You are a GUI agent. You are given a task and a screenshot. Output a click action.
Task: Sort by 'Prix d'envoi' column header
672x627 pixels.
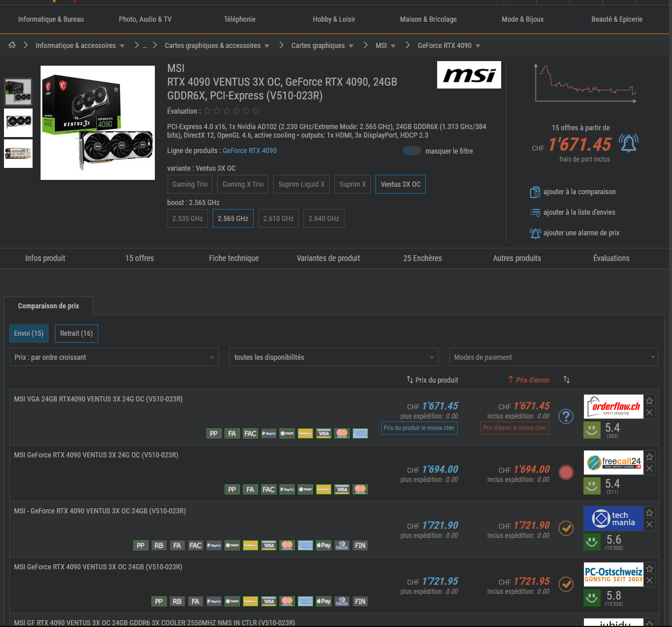(529, 380)
